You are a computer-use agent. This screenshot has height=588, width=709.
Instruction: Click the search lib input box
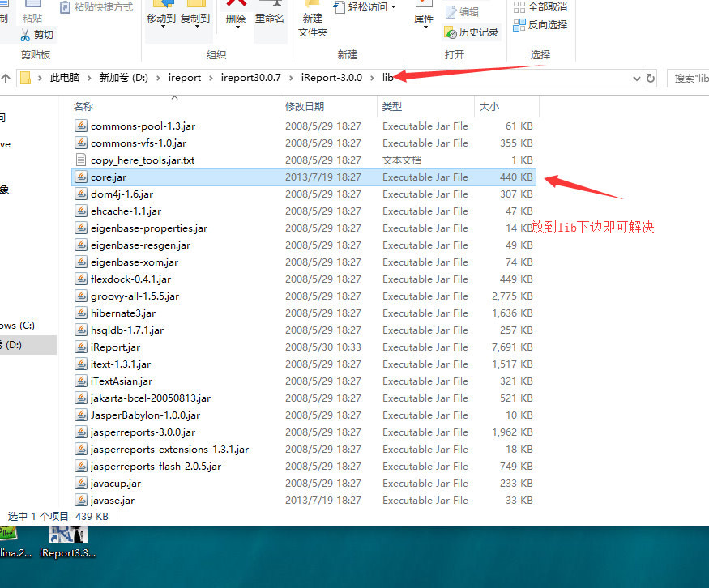tap(688, 79)
